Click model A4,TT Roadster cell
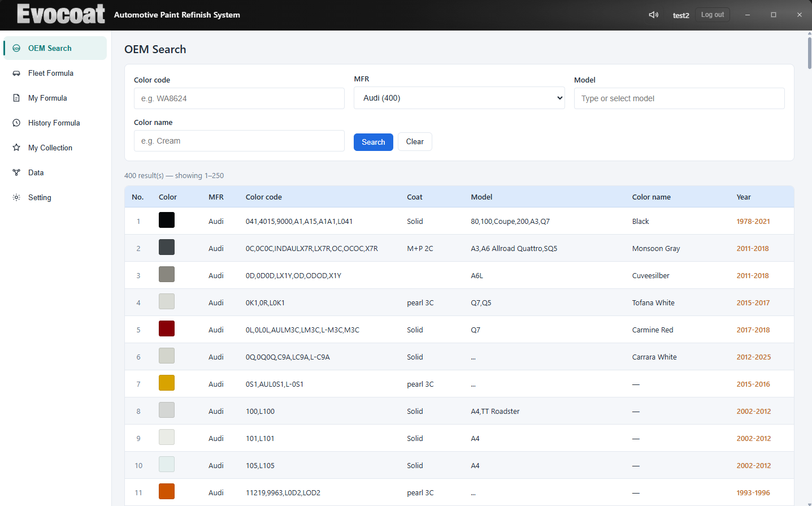This screenshot has height=506, width=812. coord(495,412)
